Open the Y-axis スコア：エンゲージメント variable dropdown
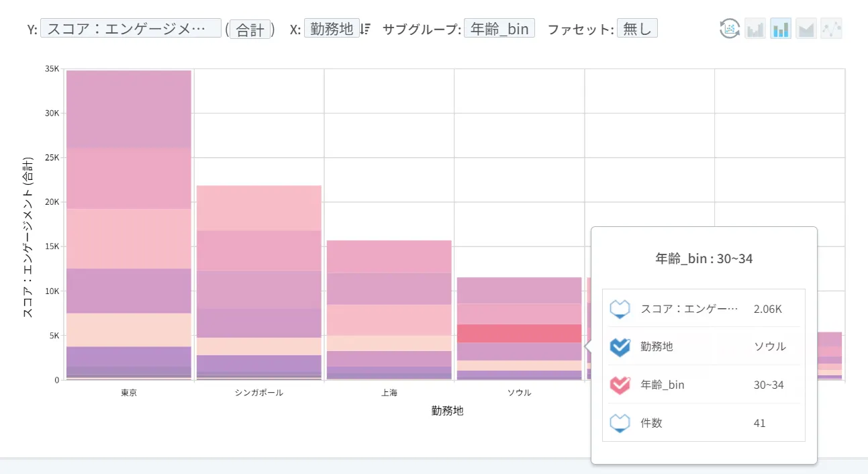This screenshot has height=474, width=868. pyautogui.click(x=131, y=29)
